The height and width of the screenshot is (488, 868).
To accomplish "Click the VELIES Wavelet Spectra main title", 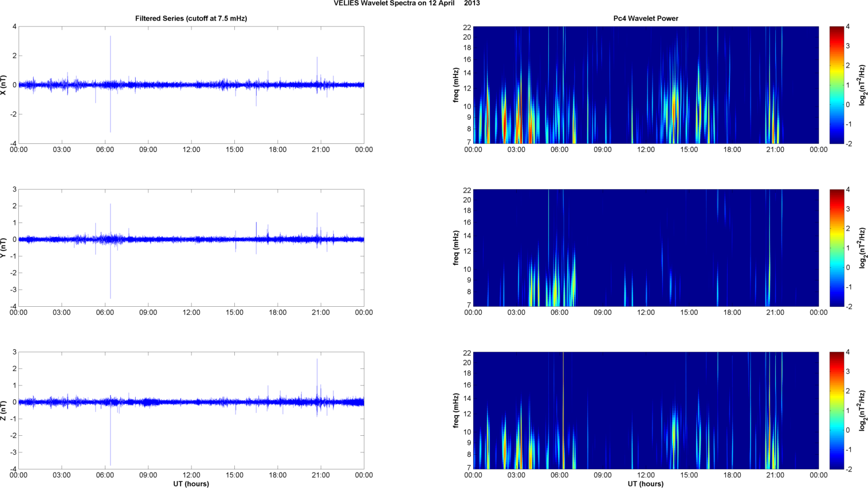I will [407, 3].
